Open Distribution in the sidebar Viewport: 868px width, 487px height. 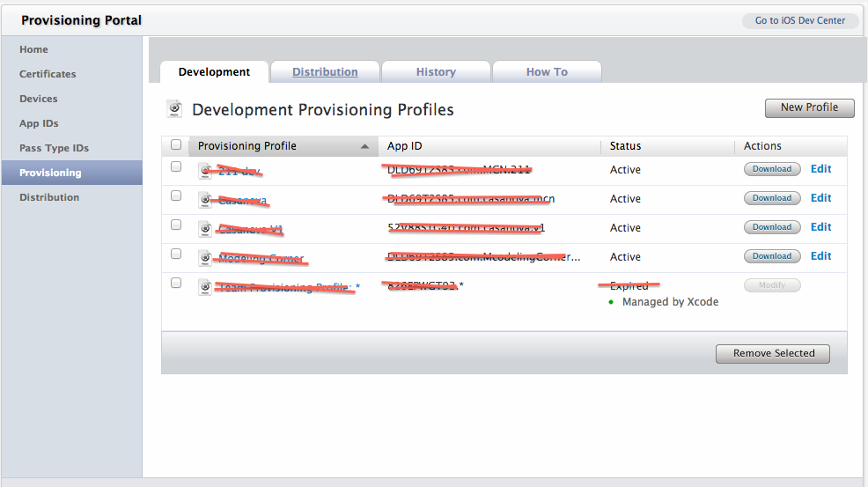click(49, 197)
